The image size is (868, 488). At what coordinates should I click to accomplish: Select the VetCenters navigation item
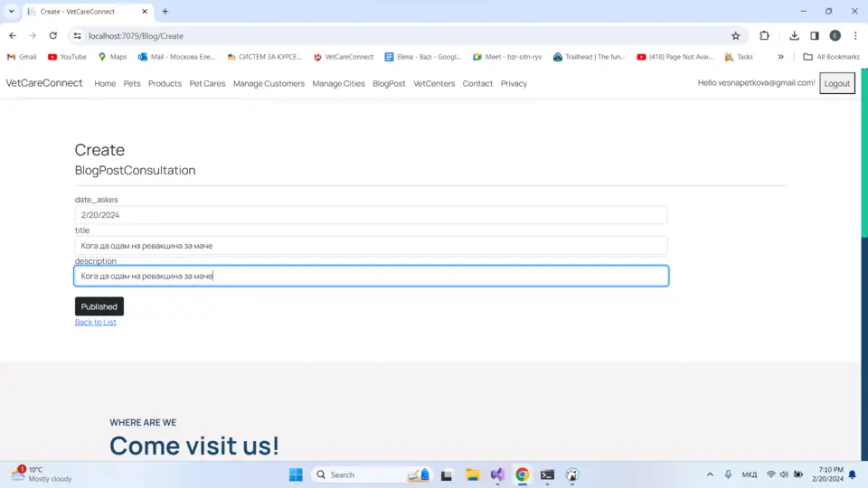(434, 84)
